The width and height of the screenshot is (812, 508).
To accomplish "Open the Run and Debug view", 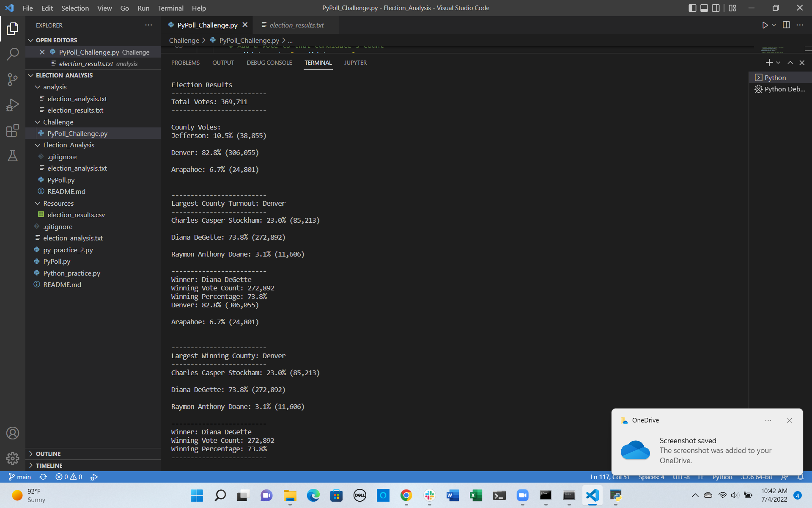I will tap(13, 105).
